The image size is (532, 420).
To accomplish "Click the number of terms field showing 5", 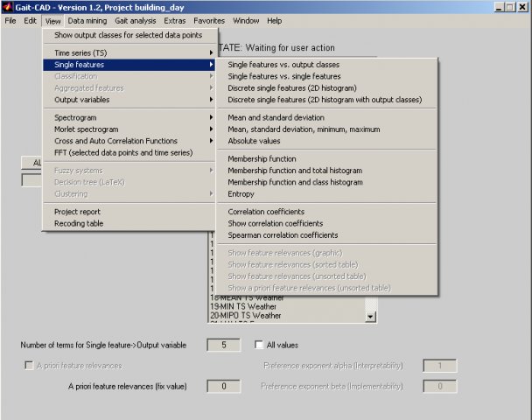I will click(x=224, y=345).
